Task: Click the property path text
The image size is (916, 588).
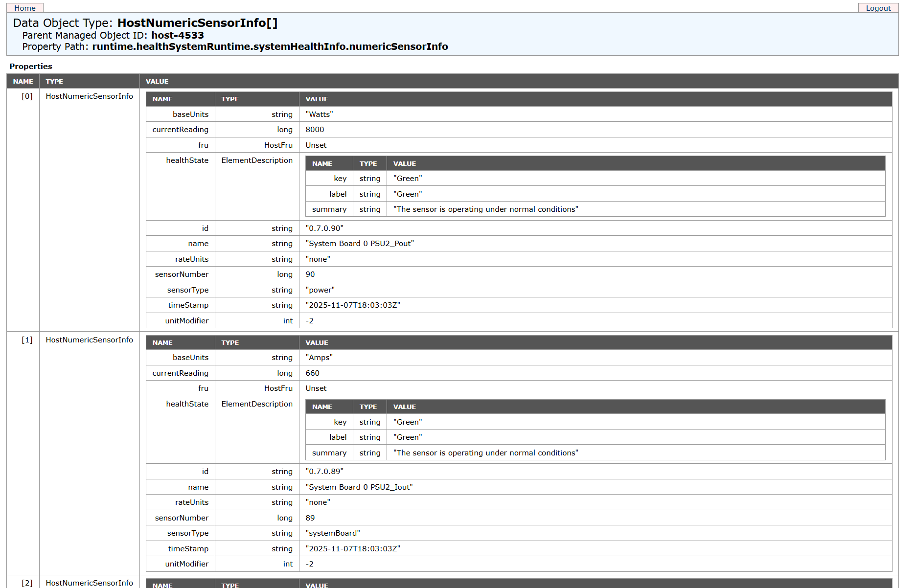Action: coord(270,46)
